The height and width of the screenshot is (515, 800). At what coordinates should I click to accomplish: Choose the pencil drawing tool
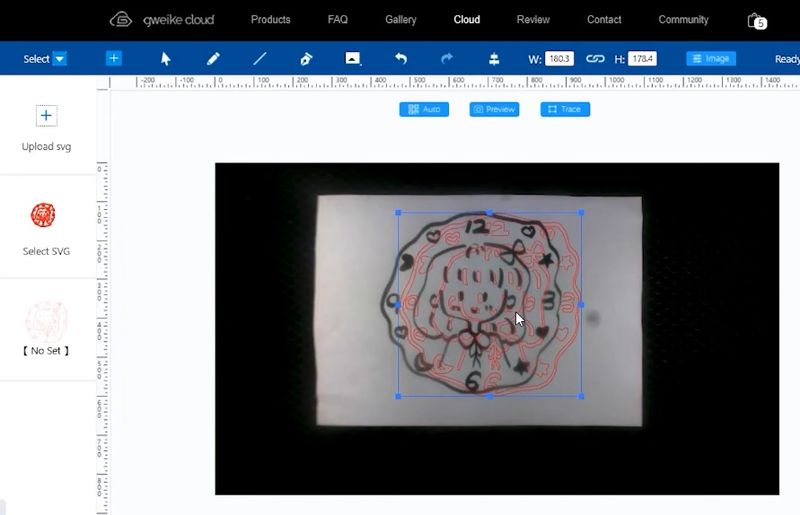(x=213, y=59)
